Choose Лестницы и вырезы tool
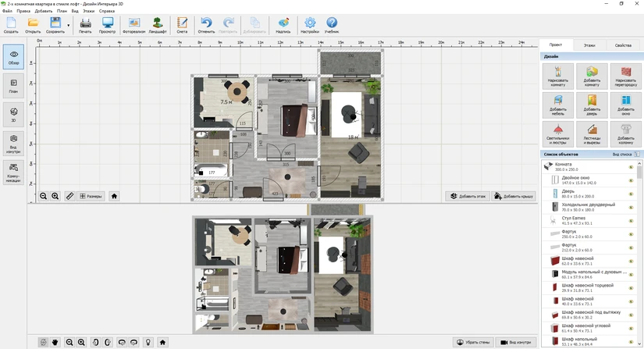The image size is (644, 349). click(592, 134)
